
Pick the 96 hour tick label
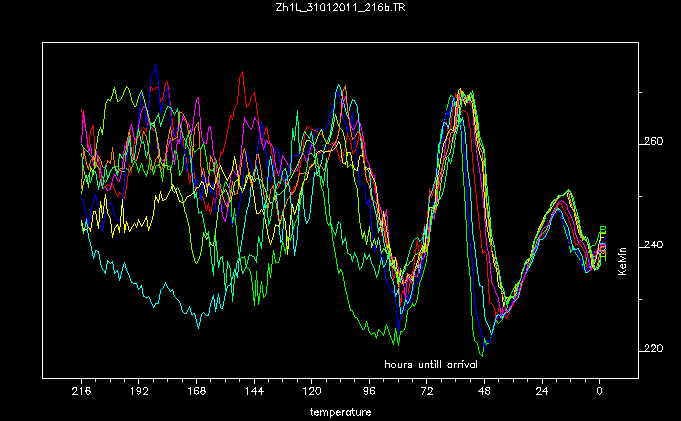click(x=369, y=394)
